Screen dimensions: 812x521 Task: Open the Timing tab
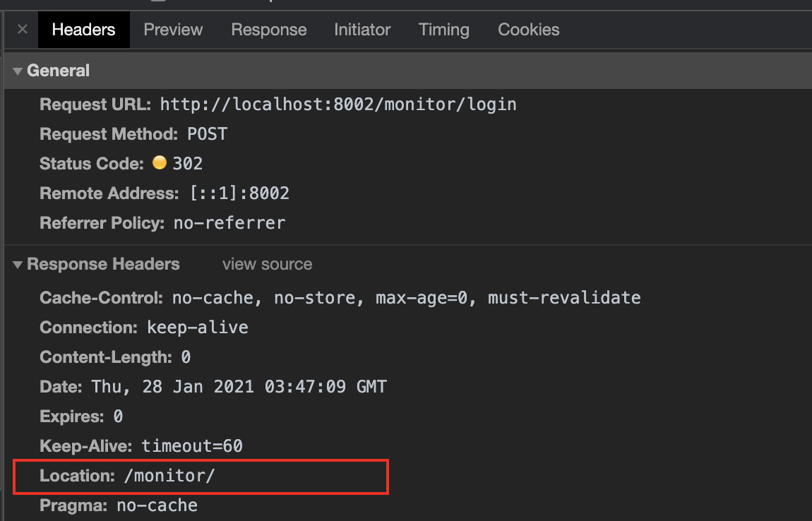point(443,30)
